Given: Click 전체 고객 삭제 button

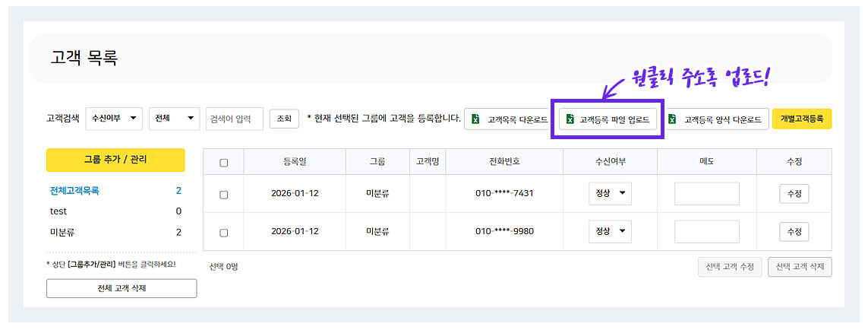Looking at the screenshot, I should [122, 288].
